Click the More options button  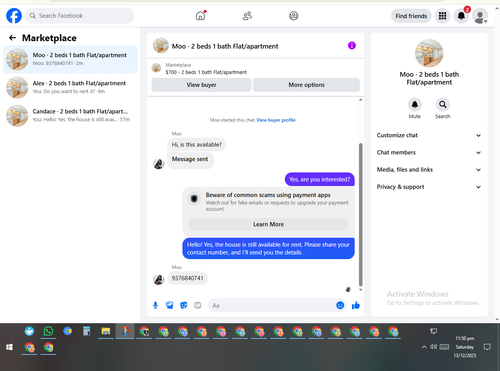click(x=306, y=85)
